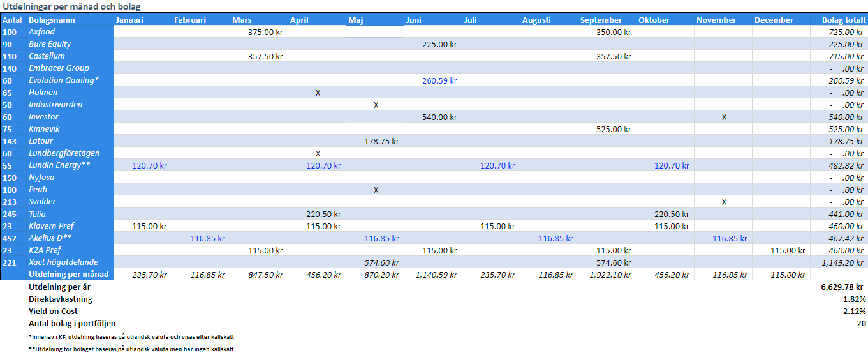Click the Investor company name cell
This screenshot has width=868, height=355.
(x=70, y=117)
